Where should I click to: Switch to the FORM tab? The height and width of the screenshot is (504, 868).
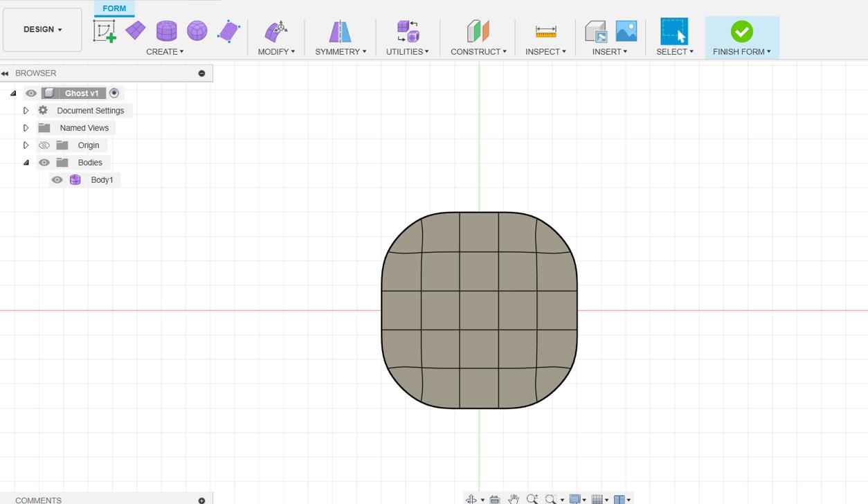[x=114, y=8]
